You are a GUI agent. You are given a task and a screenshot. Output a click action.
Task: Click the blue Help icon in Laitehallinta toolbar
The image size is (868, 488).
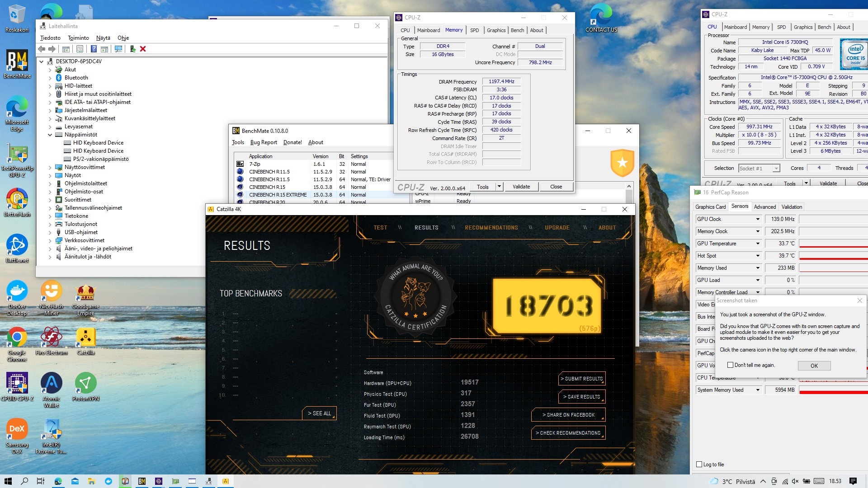94,49
